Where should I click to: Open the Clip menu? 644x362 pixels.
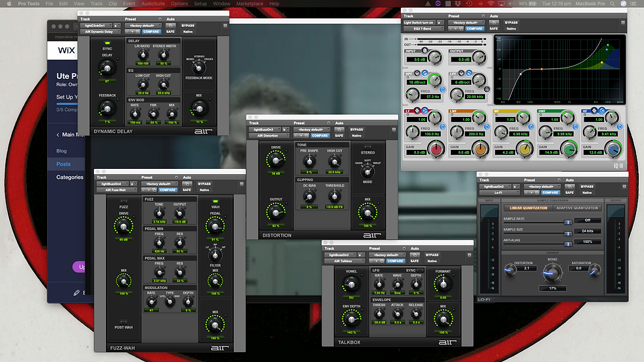point(113,3)
